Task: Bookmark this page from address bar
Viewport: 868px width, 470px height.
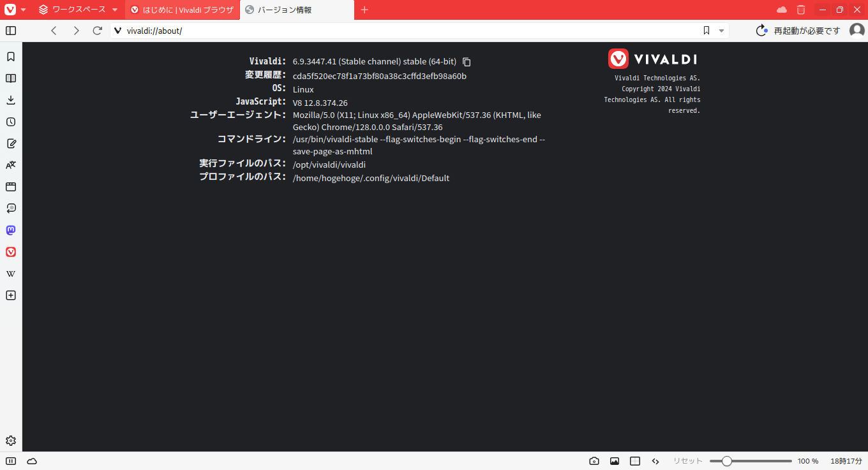Action: click(707, 31)
